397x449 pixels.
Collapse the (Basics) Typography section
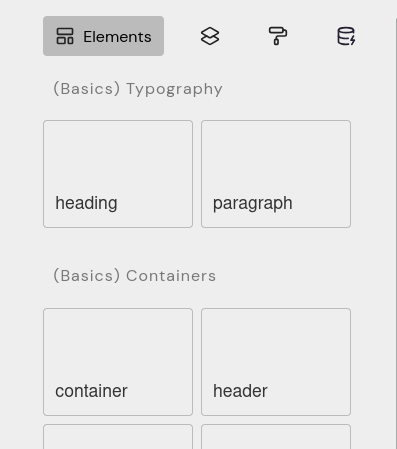coord(138,89)
